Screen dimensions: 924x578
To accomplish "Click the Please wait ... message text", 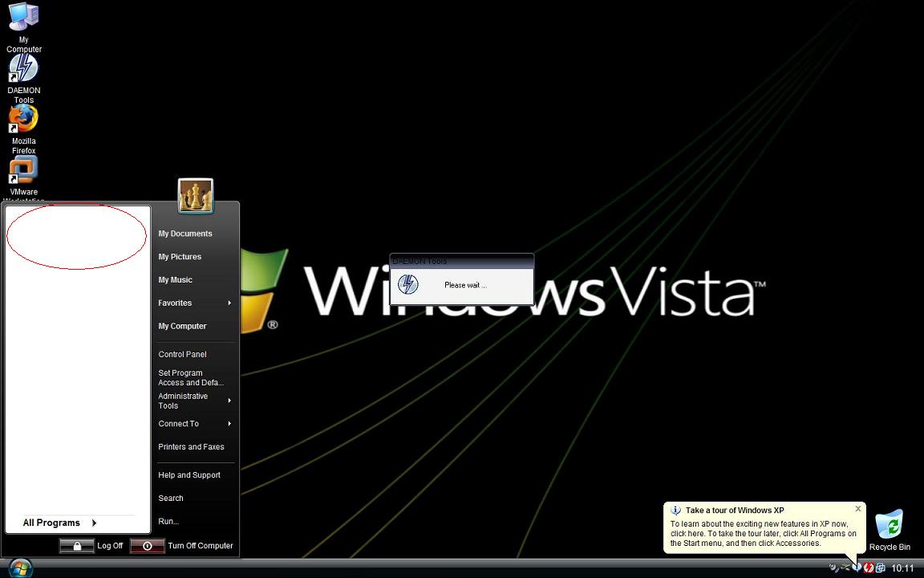I will coord(465,286).
